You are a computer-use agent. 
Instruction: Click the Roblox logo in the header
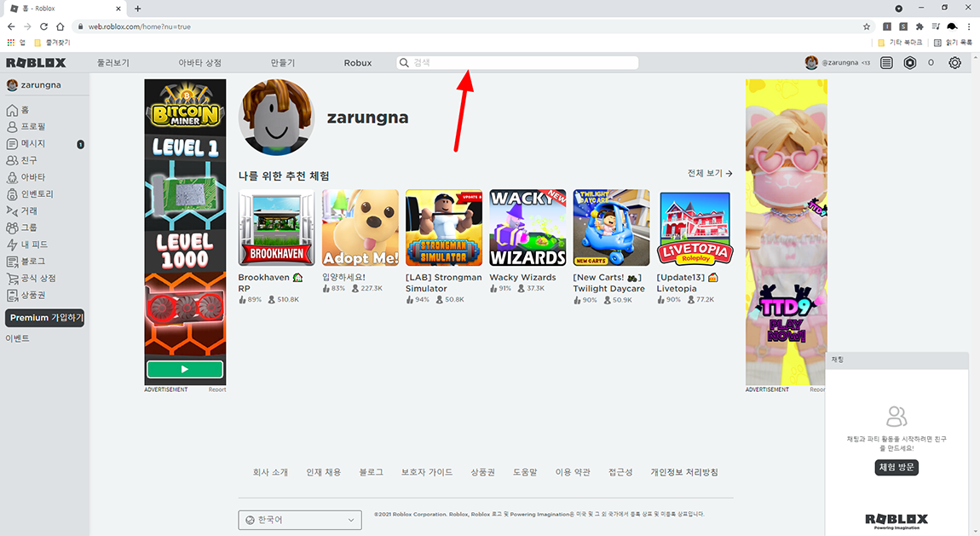coord(36,62)
